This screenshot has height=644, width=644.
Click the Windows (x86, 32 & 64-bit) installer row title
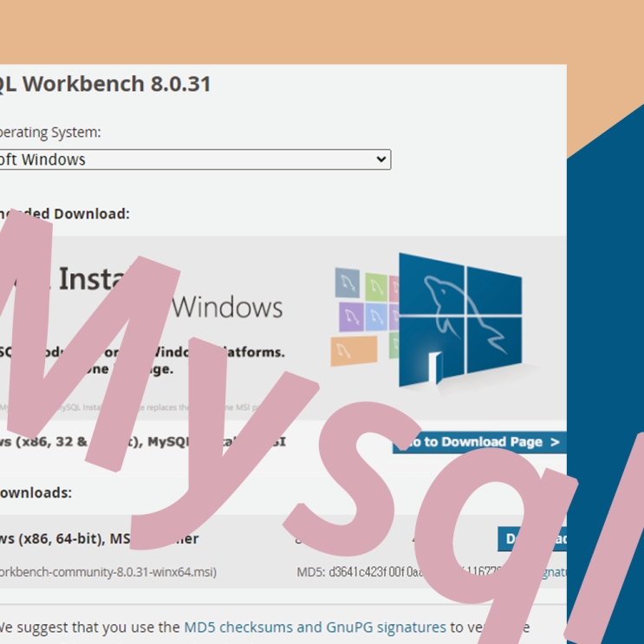point(142,442)
